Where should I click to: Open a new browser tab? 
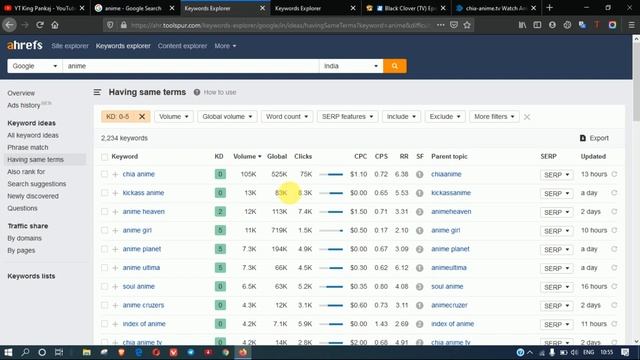pyautogui.click(x=549, y=8)
